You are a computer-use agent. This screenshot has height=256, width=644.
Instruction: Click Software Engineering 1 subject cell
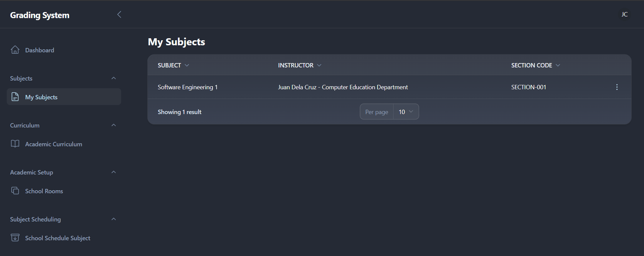tap(188, 87)
